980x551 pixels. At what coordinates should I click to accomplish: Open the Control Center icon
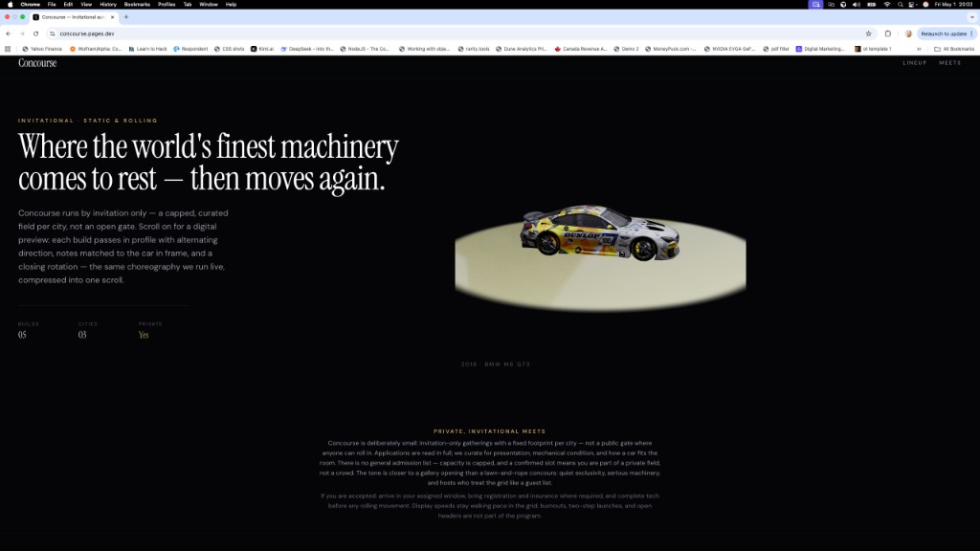point(912,5)
